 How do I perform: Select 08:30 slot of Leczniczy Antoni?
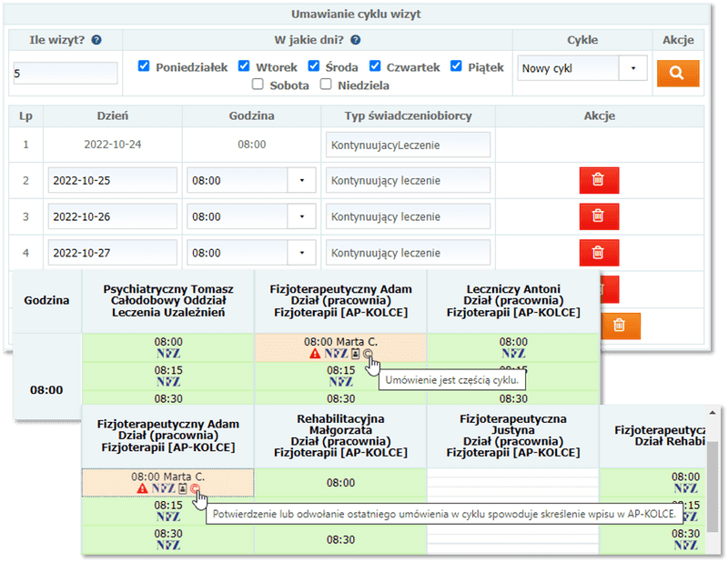pos(513,397)
